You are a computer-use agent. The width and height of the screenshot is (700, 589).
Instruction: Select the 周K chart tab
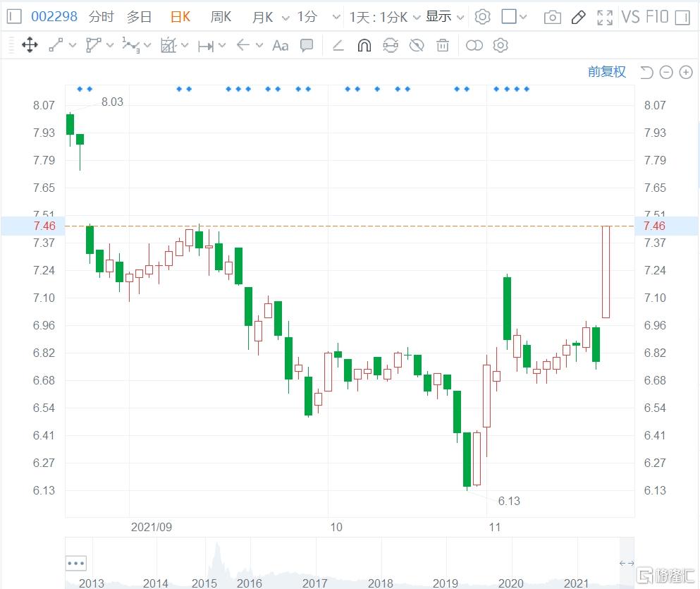221,17
